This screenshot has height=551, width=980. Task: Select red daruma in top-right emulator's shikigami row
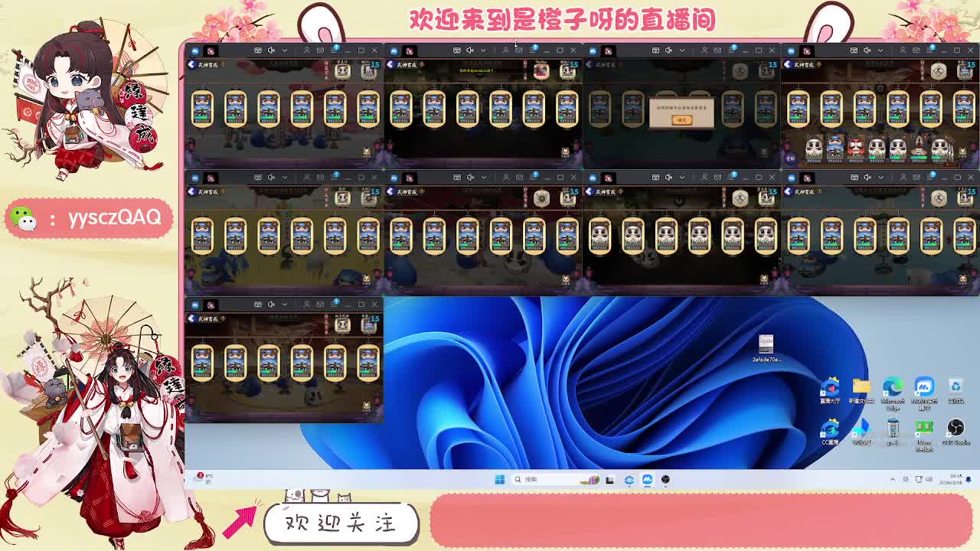[x=855, y=147]
